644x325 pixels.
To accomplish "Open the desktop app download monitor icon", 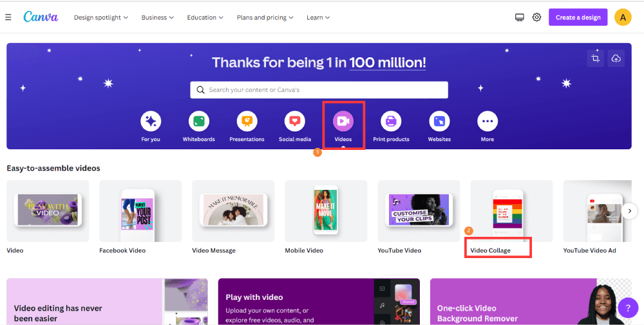I will 520,17.
